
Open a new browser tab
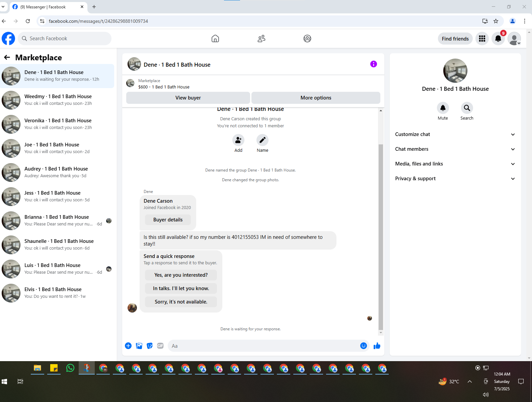[x=94, y=7]
